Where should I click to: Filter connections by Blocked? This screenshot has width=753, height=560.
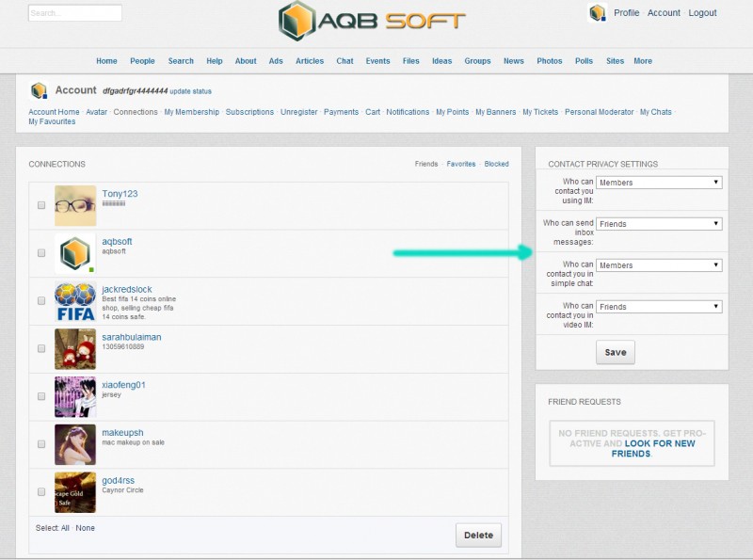click(x=497, y=164)
